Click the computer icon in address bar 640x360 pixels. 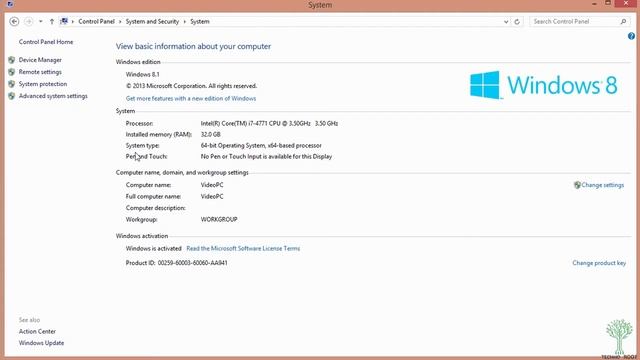coord(64,21)
